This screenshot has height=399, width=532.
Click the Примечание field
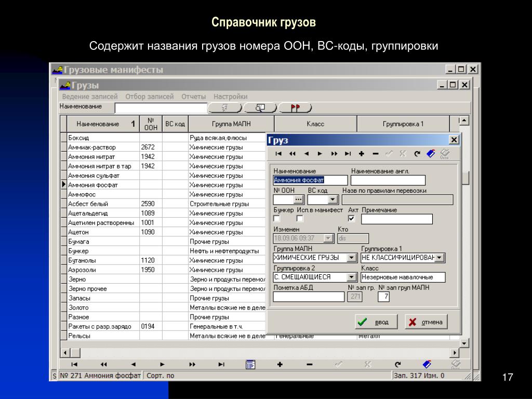coord(397,219)
